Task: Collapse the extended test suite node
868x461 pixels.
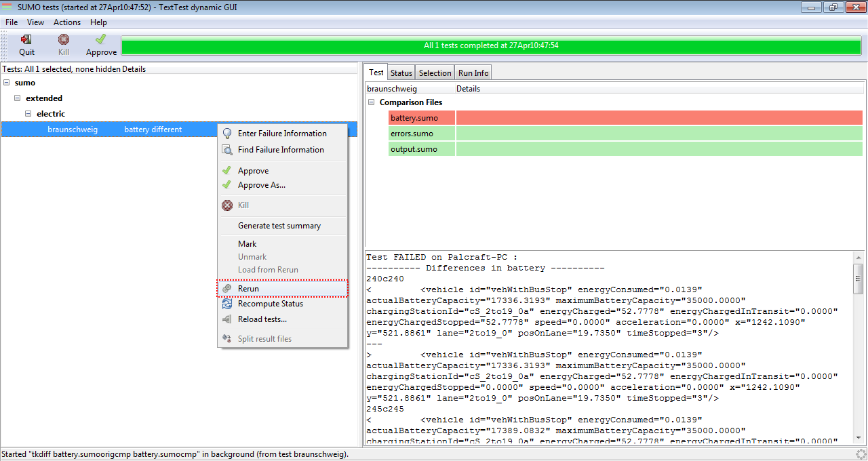Action: tap(18, 98)
